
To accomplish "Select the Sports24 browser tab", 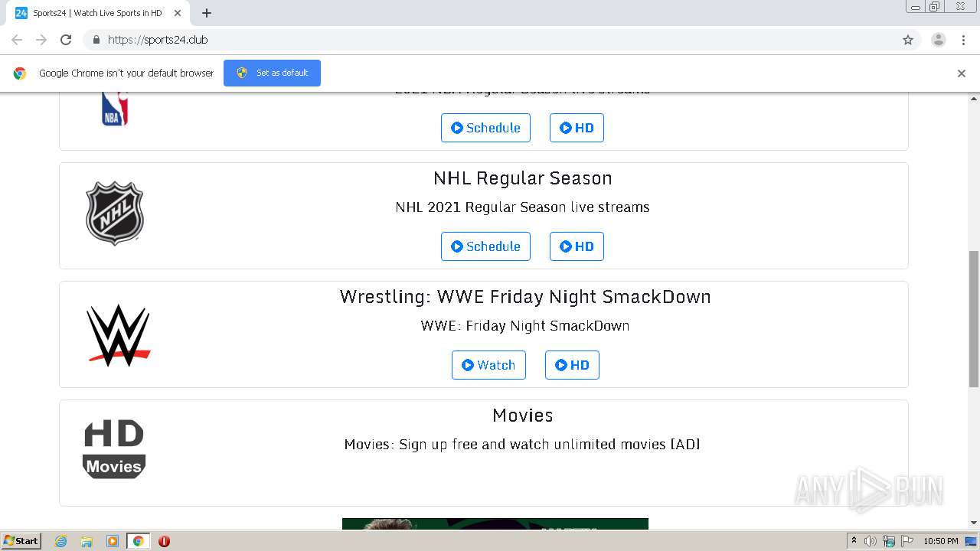I will click(98, 13).
